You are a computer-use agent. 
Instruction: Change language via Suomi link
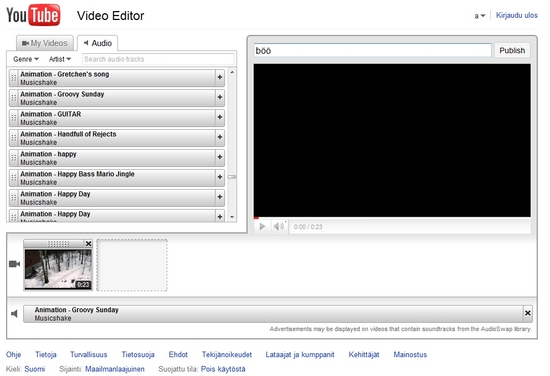35,369
